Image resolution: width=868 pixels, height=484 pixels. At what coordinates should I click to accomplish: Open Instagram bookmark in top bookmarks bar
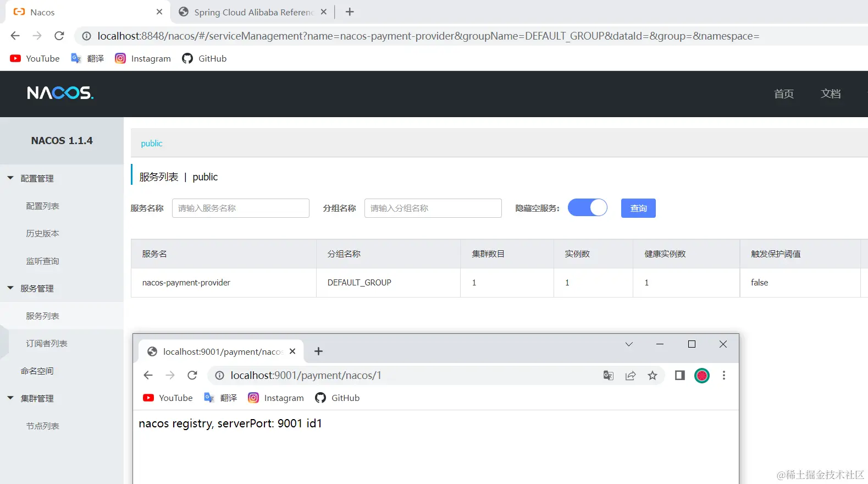tap(143, 58)
